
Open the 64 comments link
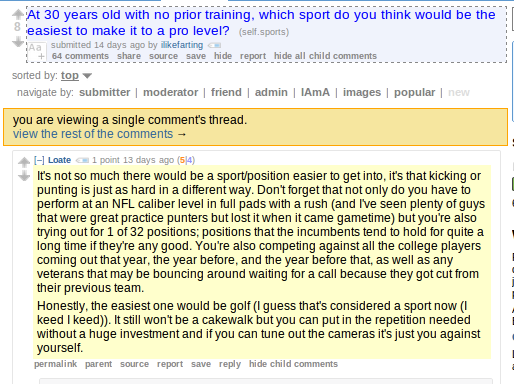pos(80,56)
